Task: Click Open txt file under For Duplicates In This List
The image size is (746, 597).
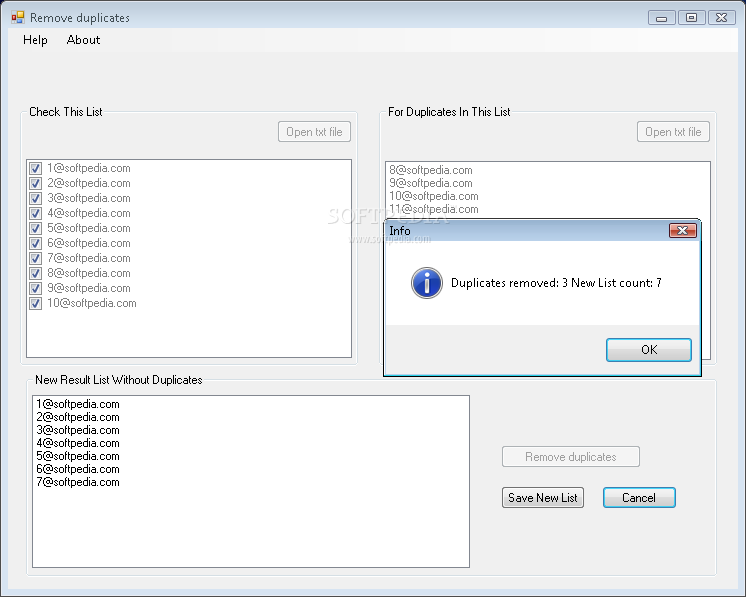Action: [x=673, y=132]
